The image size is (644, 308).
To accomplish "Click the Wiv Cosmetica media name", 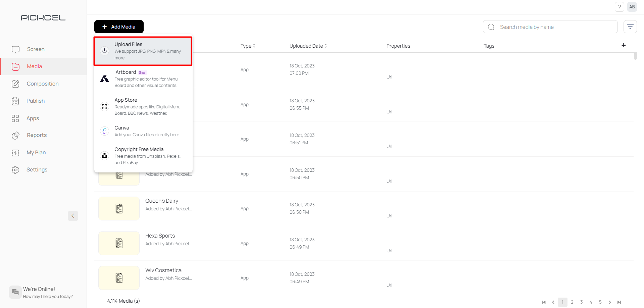I will tap(163, 270).
